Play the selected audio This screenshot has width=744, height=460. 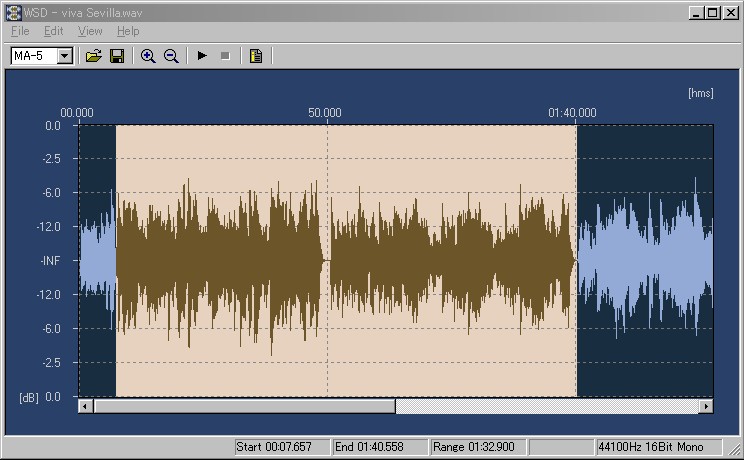tap(202, 56)
